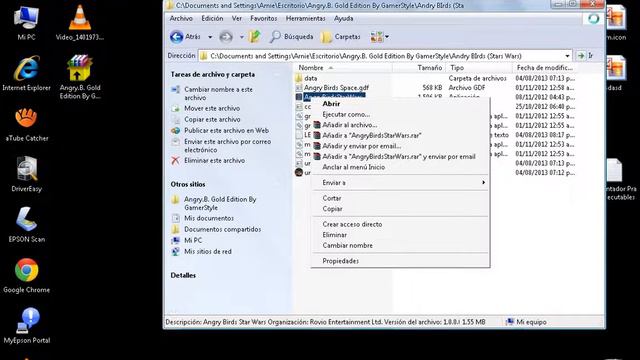Click Publicar este archivo en Web

226,130
